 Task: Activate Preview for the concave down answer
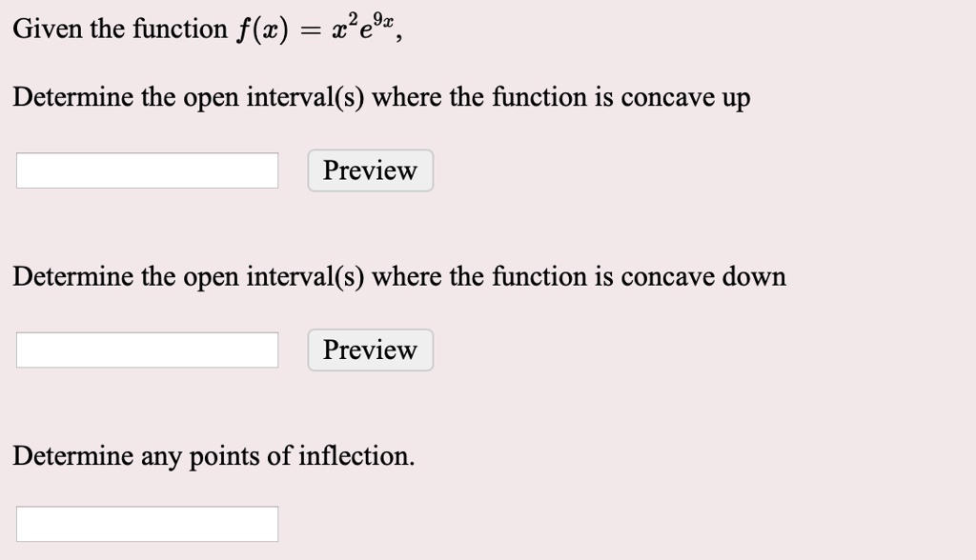(370, 350)
